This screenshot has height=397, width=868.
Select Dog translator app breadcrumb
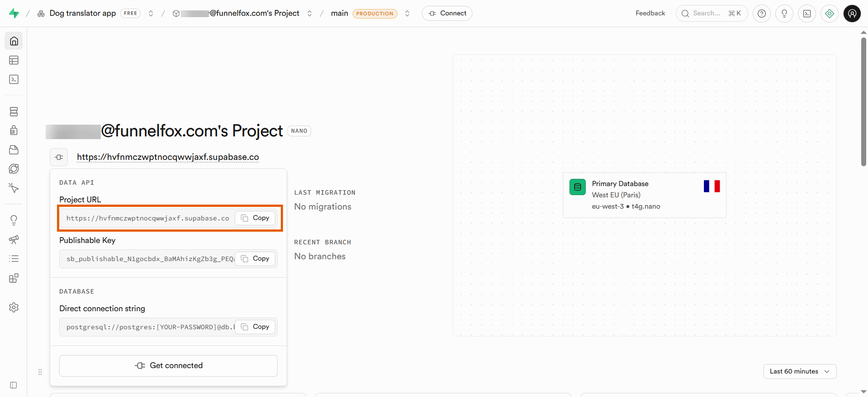[x=83, y=14]
